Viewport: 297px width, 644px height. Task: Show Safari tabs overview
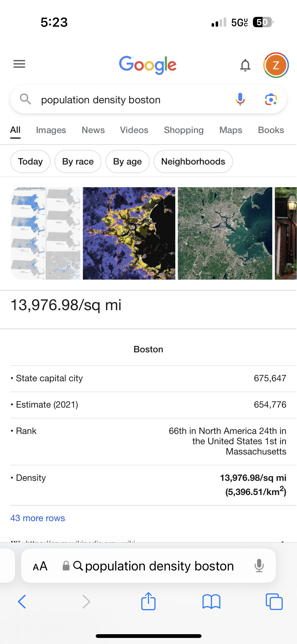pyautogui.click(x=274, y=602)
